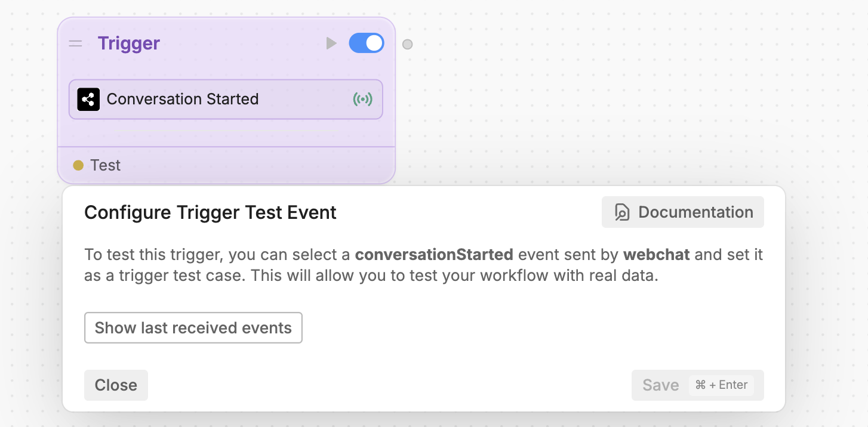Click the Trigger node output connector dot
The image size is (868, 427).
(x=407, y=44)
